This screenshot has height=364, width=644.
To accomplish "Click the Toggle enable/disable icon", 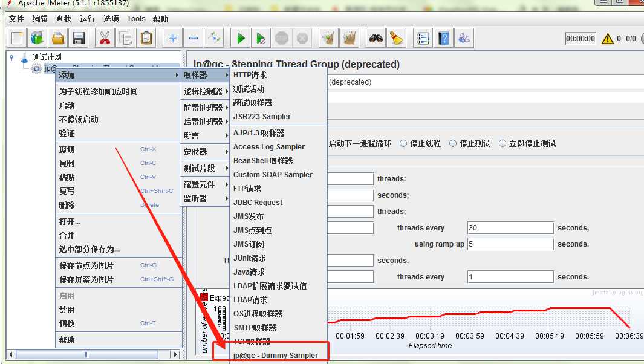I will (214, 38).
